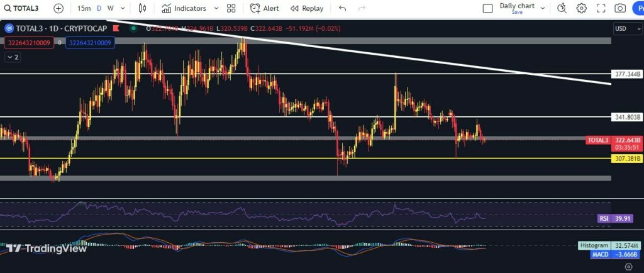The image size is (644, 273).
Task: Open the indicator templates grid icon
Action: click(231, 8)
